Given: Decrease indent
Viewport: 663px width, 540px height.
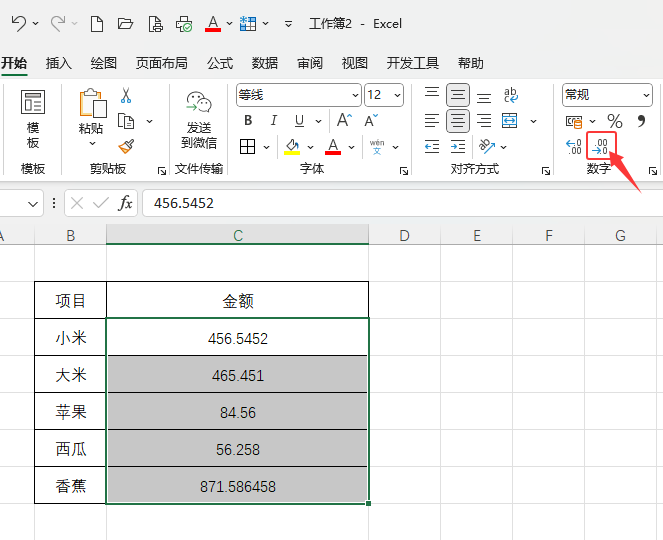Looking at the screenshot, I should pyautogui.click(x=432, y=147).
